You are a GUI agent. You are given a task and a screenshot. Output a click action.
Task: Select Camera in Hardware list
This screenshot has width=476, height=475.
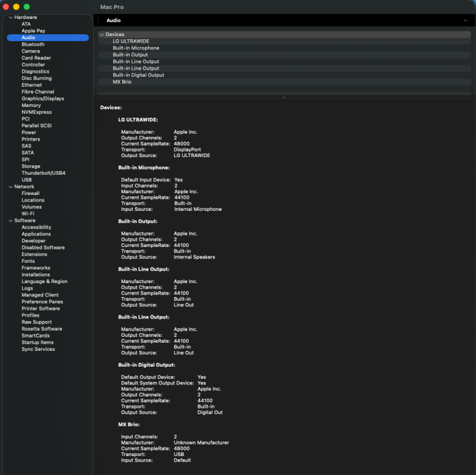(30, 51)
